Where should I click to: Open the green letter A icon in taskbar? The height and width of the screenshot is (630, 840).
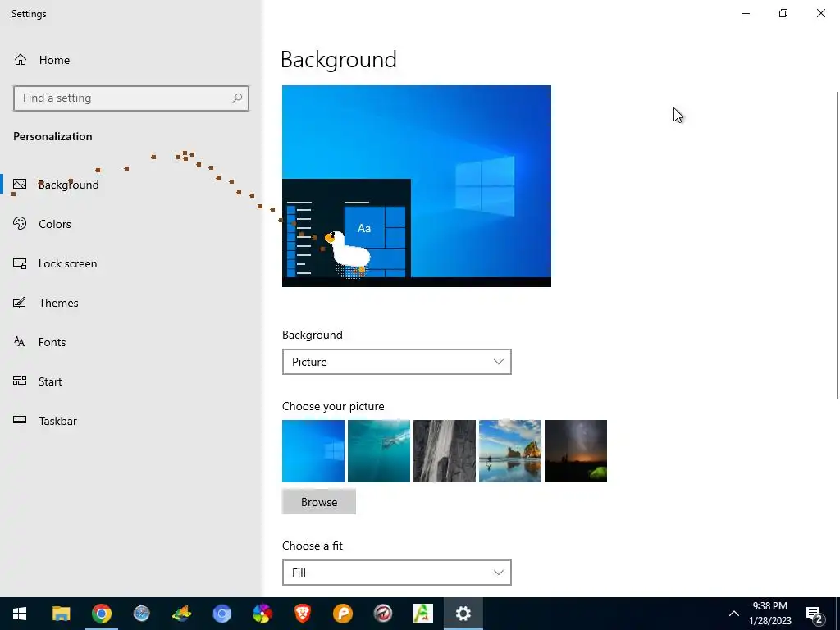point(422,614)
